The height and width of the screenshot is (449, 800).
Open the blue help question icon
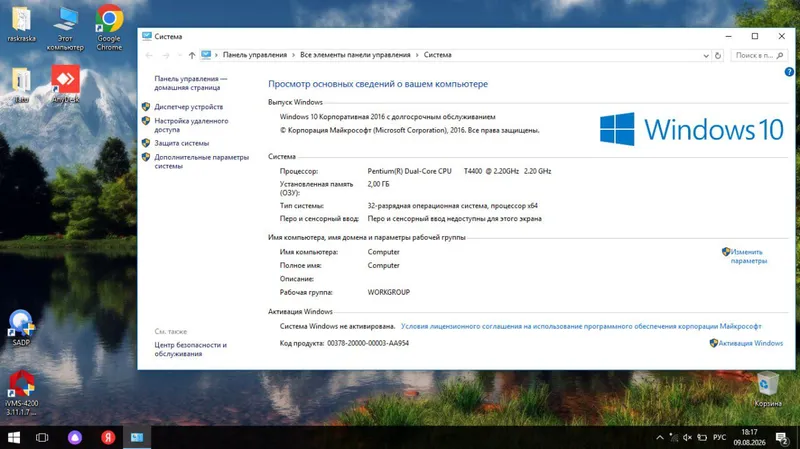pos(789,72)
